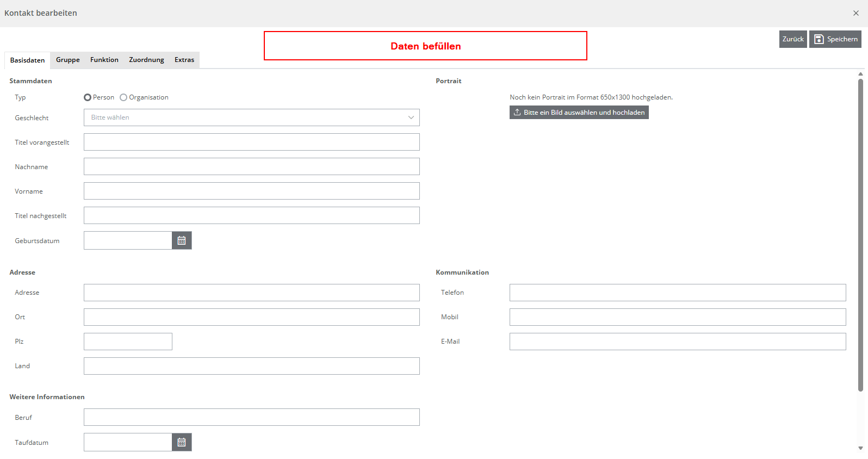This screenshot has width=868, height=459.
Task: Focus the E-Mail input field
Action: (678, 342)
